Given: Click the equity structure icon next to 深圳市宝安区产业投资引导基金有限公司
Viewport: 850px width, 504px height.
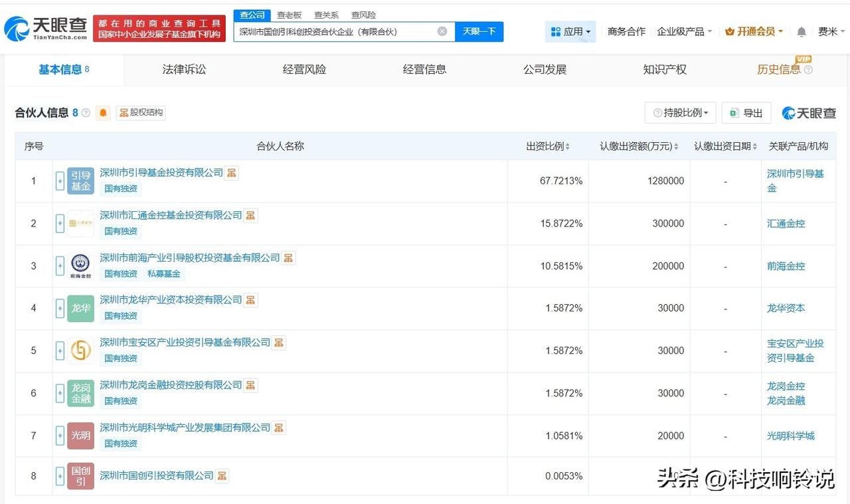Looking at the screenshot, I should (x=279, y=343).
